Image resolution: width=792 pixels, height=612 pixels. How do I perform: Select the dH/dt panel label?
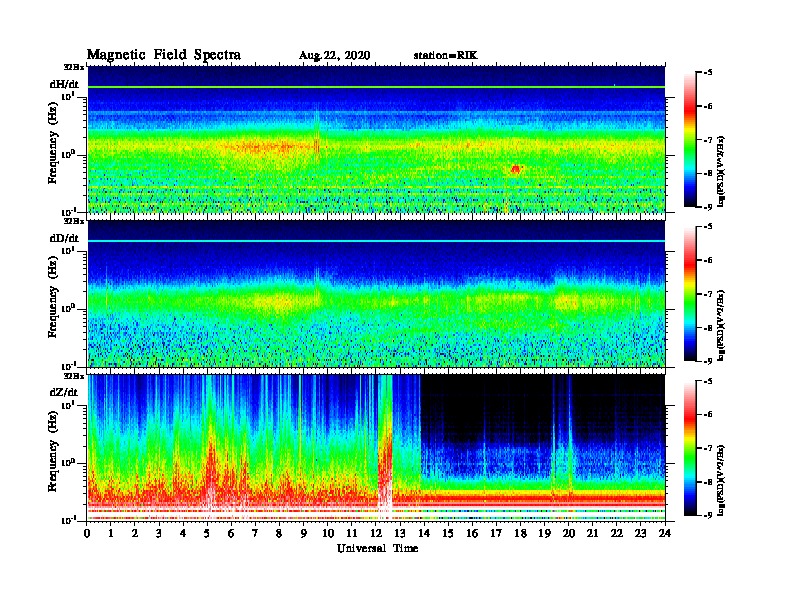coord(64,84)
